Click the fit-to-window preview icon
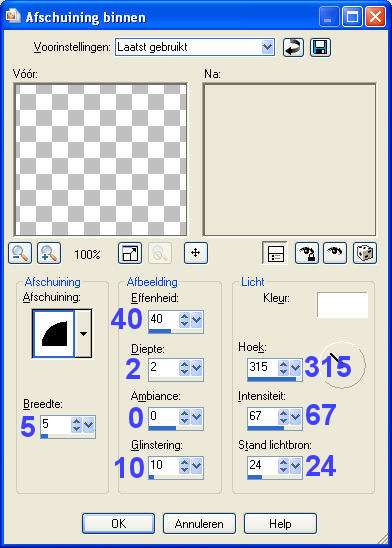 point(130,253)
